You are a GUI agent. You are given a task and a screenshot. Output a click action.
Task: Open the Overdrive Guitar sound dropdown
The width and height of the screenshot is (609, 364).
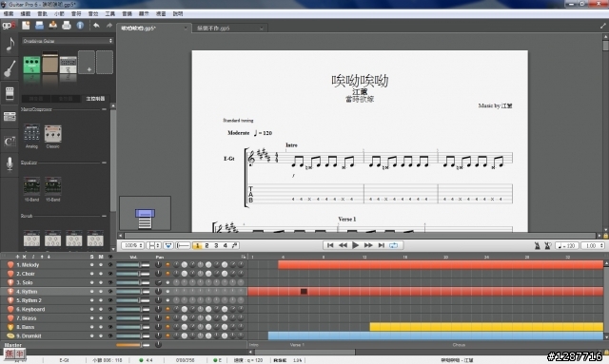point(68,41)
